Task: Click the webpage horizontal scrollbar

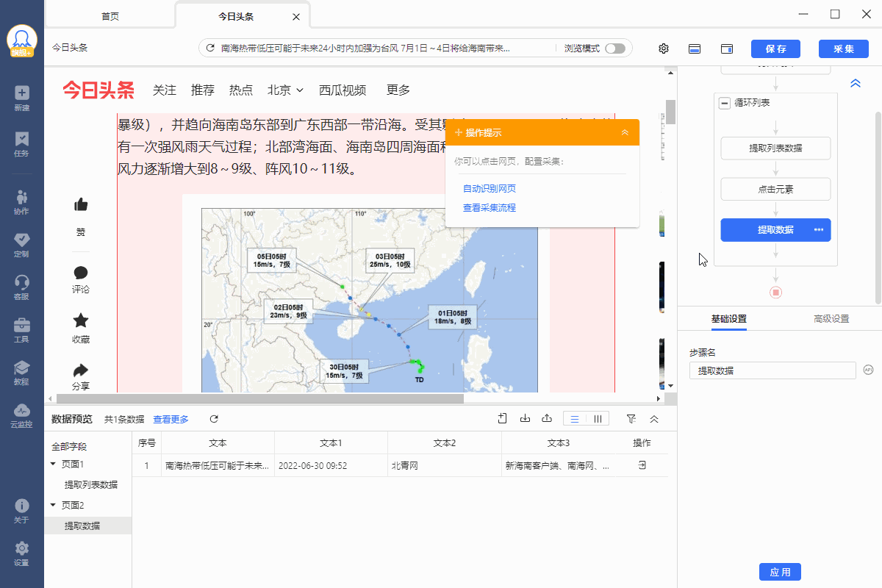Action: click(x=260, y=398)
